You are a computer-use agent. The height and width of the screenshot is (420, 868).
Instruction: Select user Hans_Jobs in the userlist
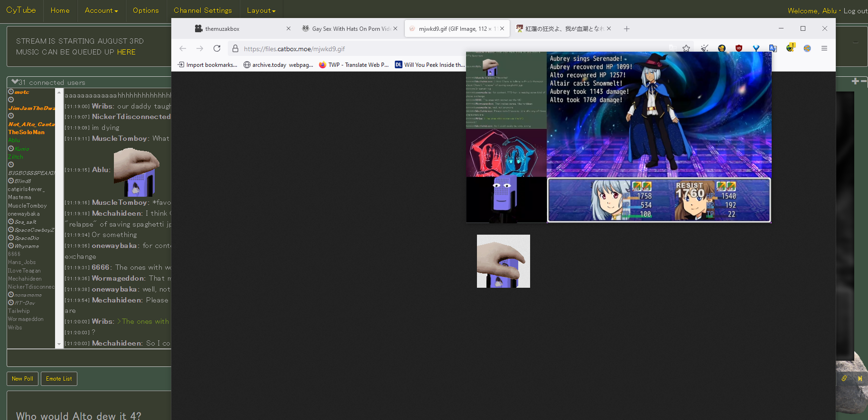(22, 262)
